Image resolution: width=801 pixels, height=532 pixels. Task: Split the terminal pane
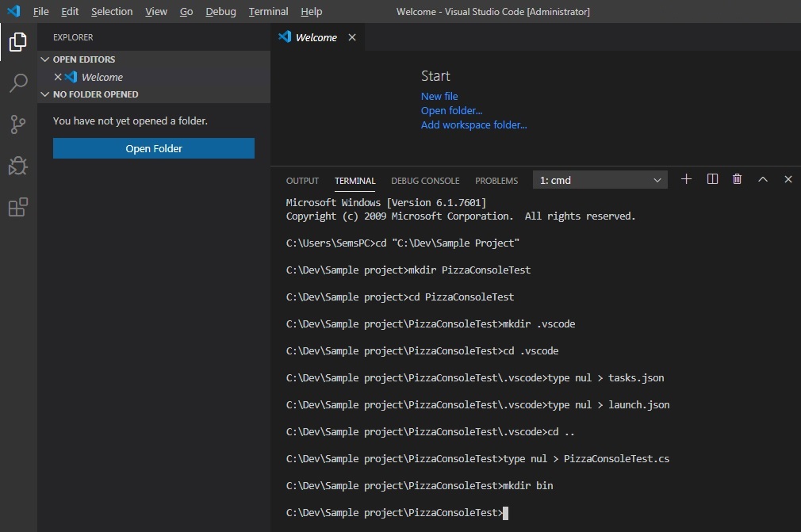tap(712, 179)
